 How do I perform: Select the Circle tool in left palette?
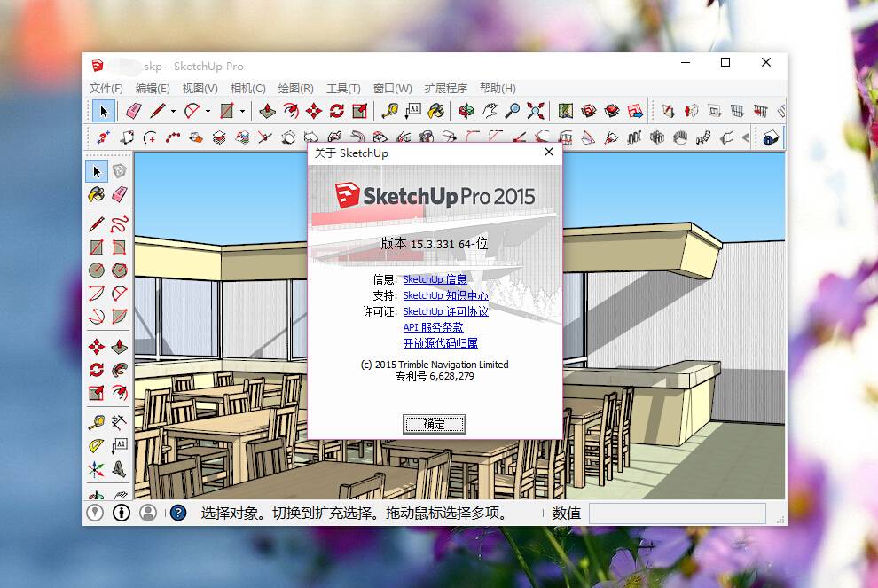[x=97, y=270]
